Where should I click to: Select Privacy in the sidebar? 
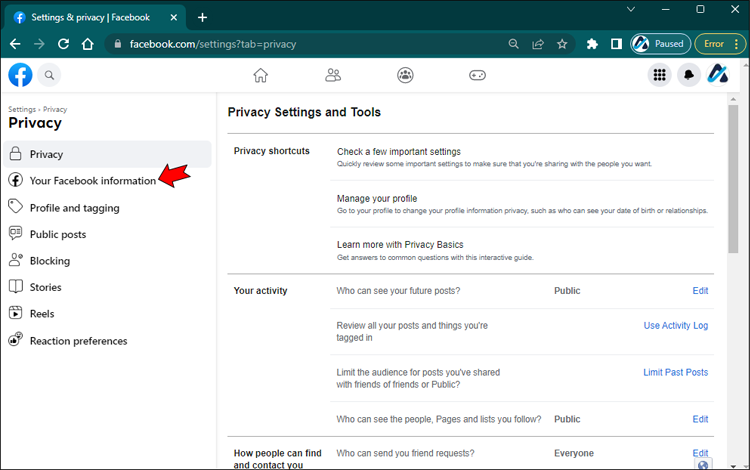107,154
